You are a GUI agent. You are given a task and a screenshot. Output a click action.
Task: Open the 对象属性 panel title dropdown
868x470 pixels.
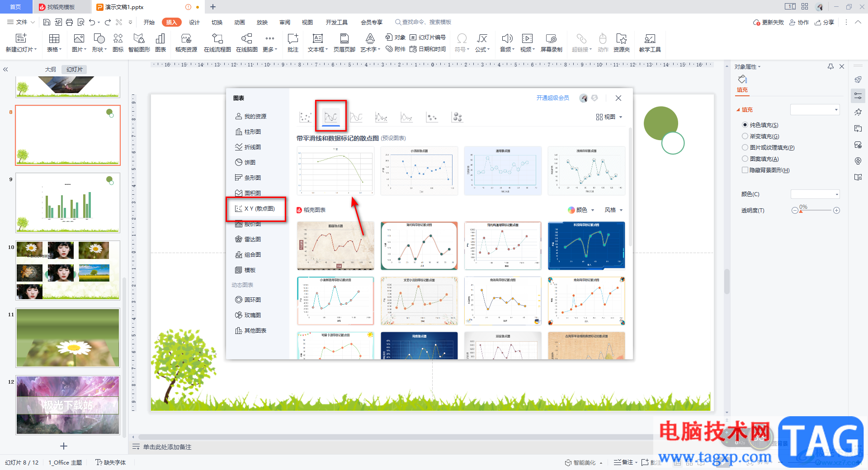point(747,66)
